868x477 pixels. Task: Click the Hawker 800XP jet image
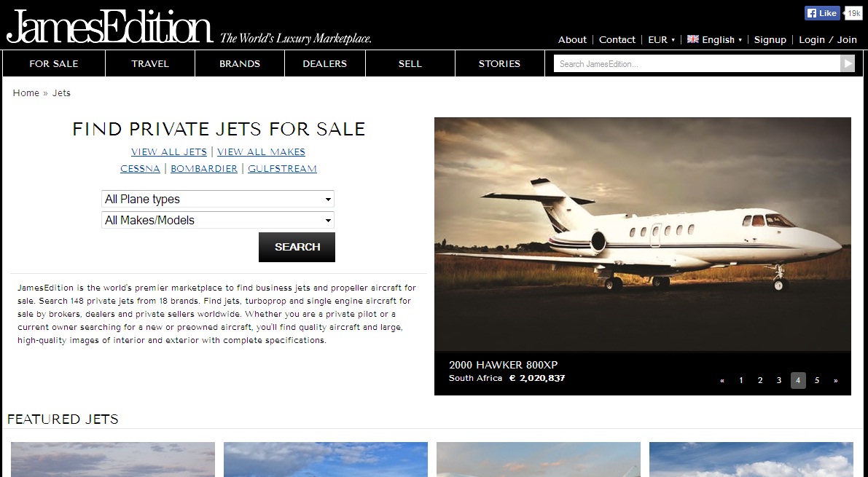pos(642,234)
